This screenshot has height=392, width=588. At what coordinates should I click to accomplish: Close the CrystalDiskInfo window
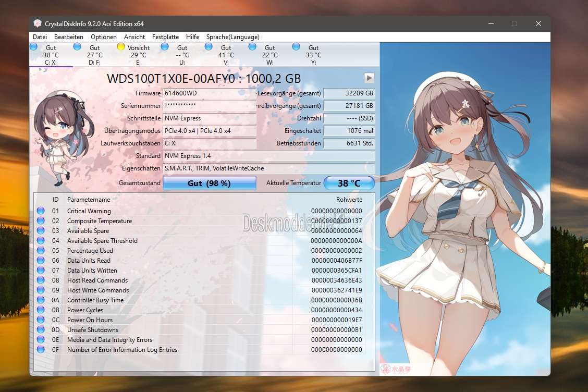[x=538, y=23]
